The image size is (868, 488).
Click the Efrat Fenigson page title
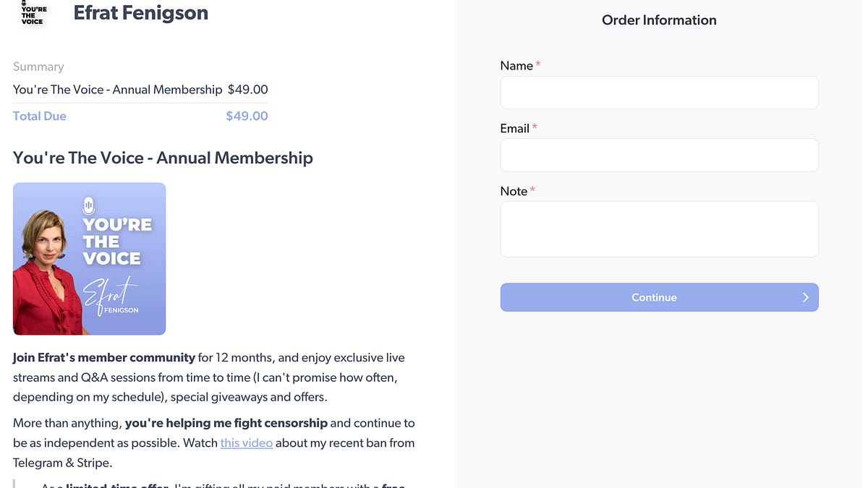point(140,13)
